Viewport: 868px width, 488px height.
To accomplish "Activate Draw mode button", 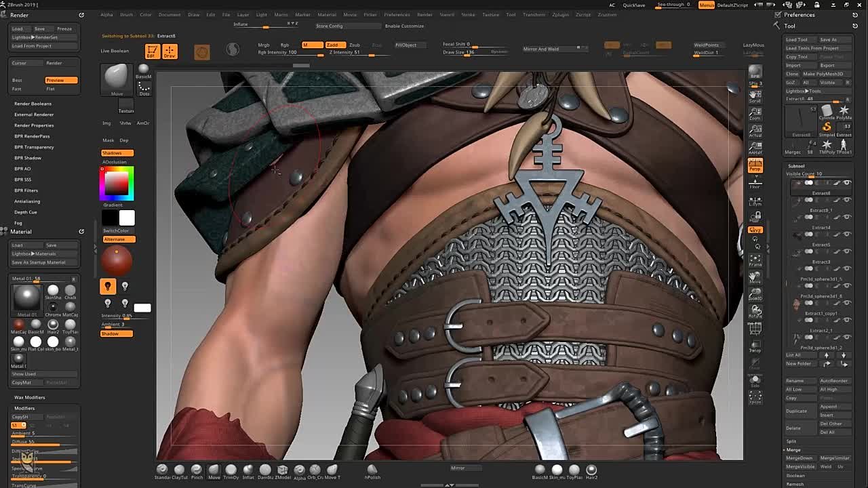I will point(170,51).
